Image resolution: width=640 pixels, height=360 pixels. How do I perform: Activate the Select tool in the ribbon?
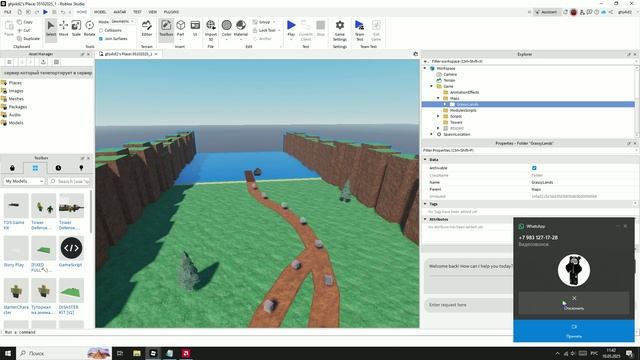click(x=51, y=29)
